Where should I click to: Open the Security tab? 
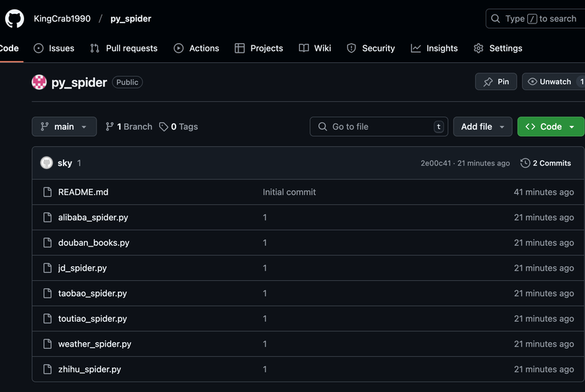(371, 48)
